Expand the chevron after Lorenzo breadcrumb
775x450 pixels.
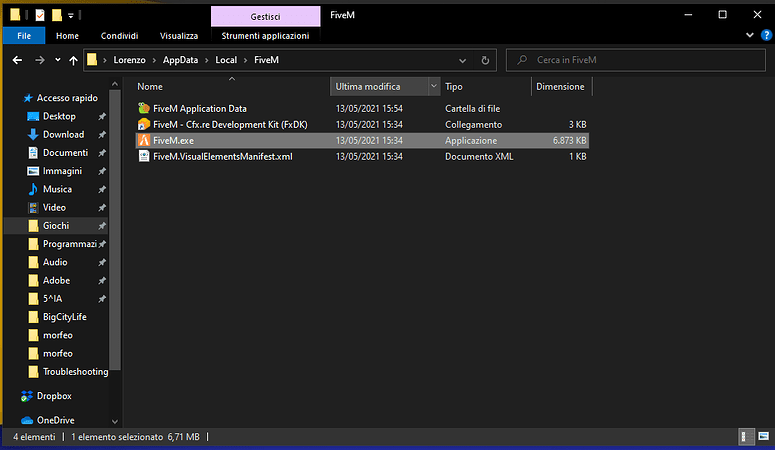coord(154,60)
